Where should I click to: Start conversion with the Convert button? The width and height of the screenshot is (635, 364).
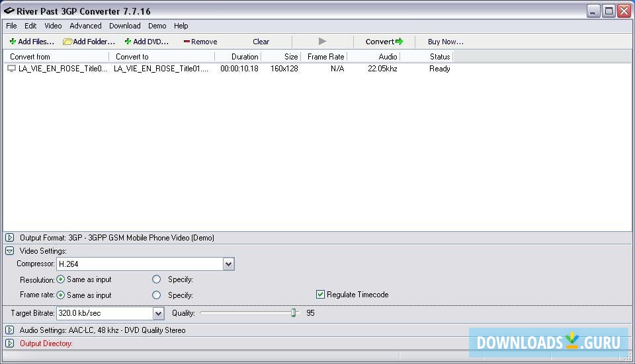point(384,42)
